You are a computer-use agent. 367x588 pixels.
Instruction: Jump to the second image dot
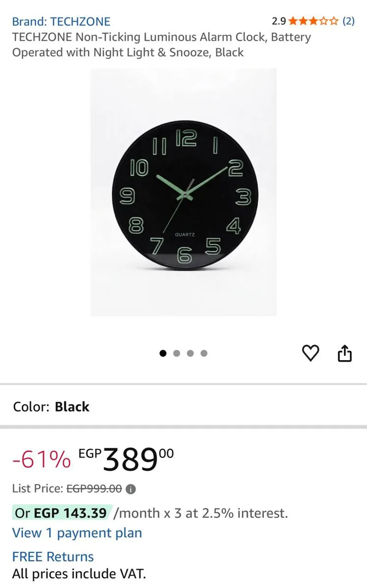(x=177, y=353)
